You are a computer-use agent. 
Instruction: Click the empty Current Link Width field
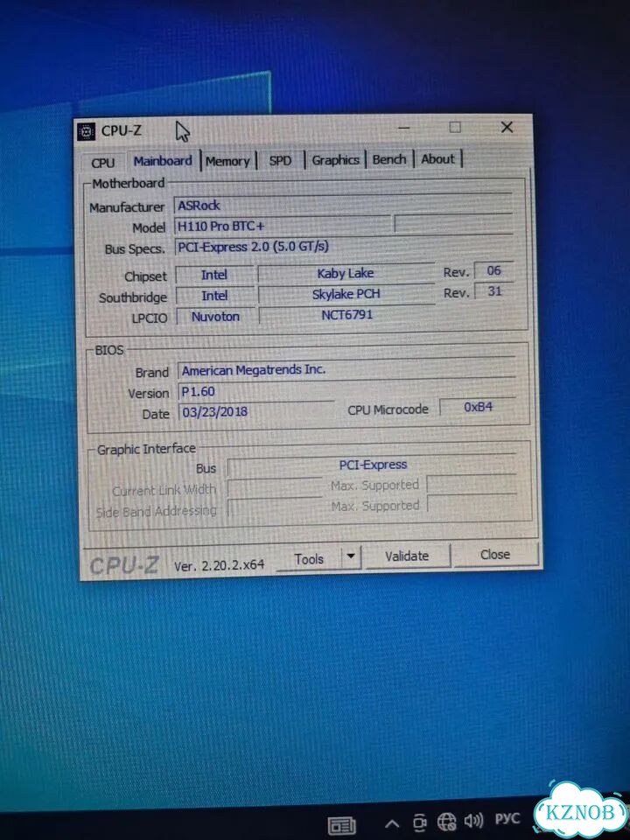(275, 488)
